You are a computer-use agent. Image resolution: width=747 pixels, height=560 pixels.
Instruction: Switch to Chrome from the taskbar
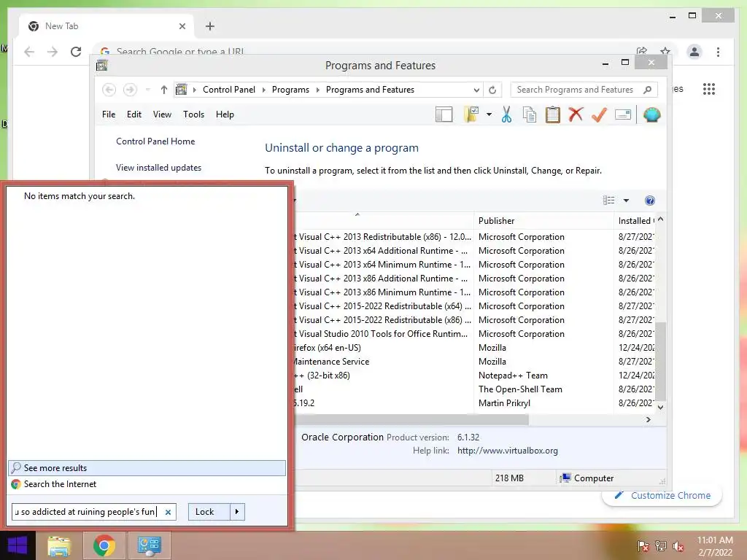click(x=104, y=545)
